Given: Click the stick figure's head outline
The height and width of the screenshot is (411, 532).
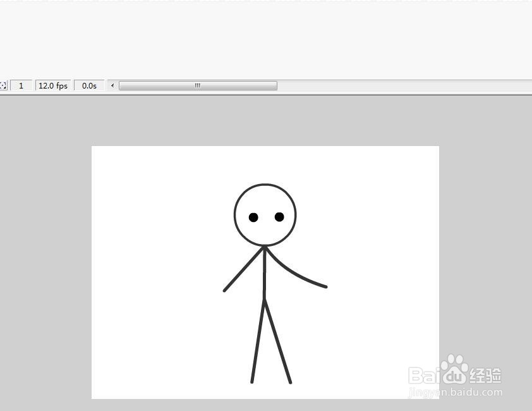Looking at the screenshot, I should [265, 185].
